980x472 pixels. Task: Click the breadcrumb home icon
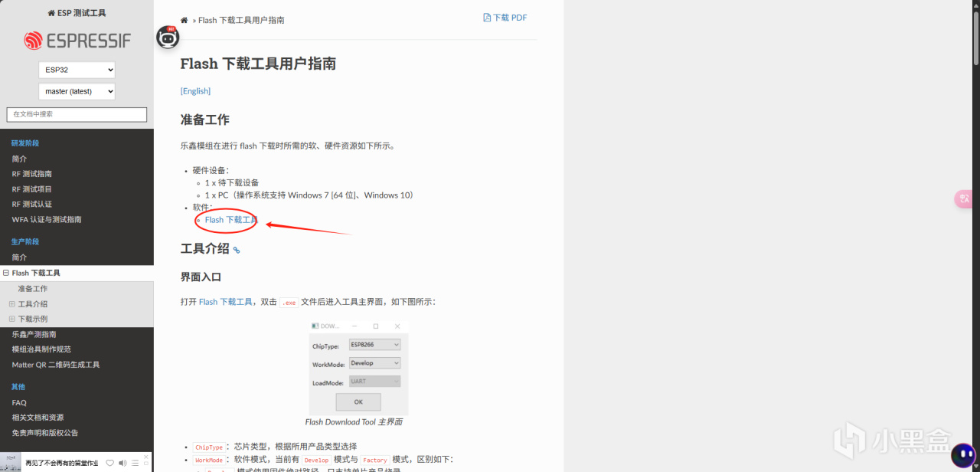pyautogui.click(x=185, y=20)
